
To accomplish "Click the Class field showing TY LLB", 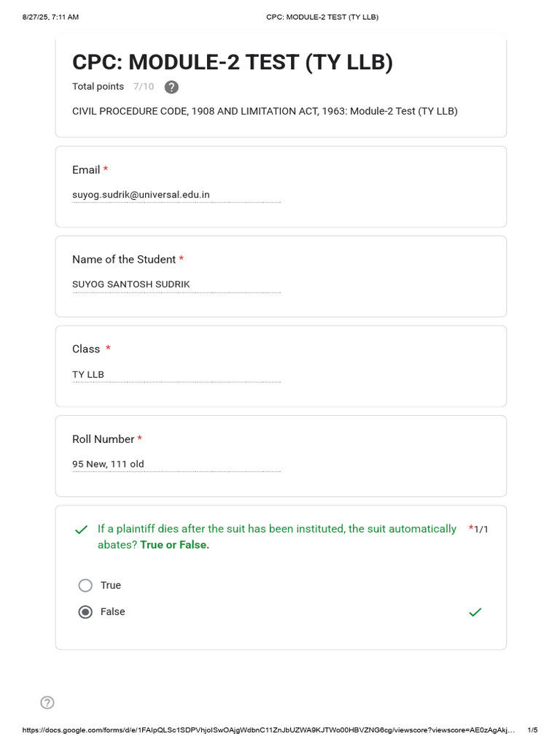I will pos(176,374).
